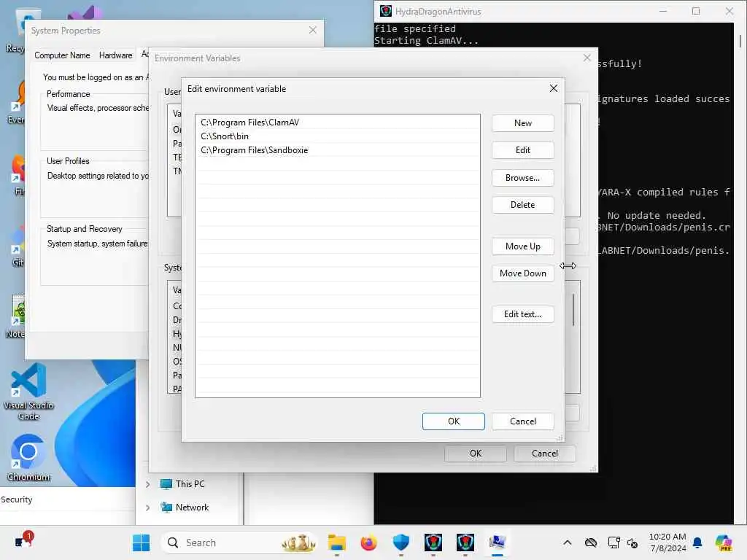Click the network display tray icon
Screen dimensions: 747x560
(614, 542)
